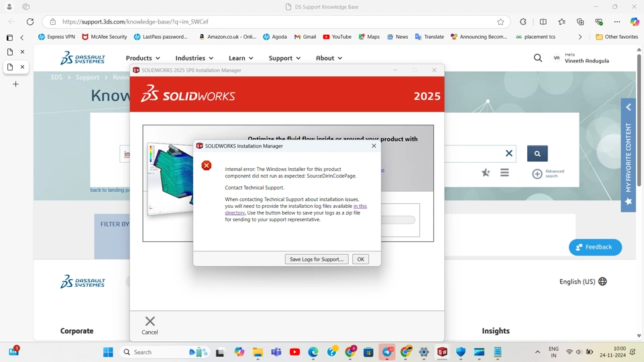Switch to SOLIDWORKS installer taskbar icon
Image resolution: width=644 pixels, height=362 pixels.
pos(442,352)
